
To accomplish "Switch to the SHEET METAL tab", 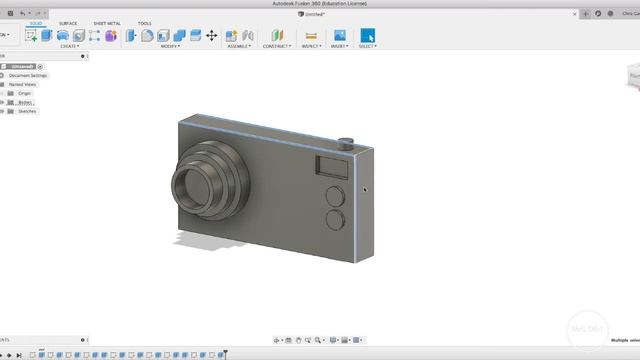I will (x=107, y=23).
